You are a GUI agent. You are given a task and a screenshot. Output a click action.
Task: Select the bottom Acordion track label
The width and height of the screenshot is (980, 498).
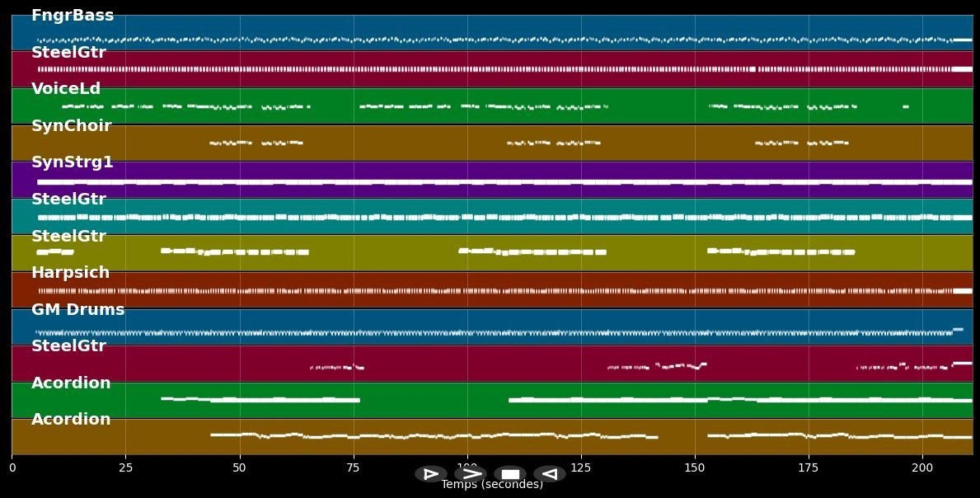pyautogui.click(x=70, y=418)
